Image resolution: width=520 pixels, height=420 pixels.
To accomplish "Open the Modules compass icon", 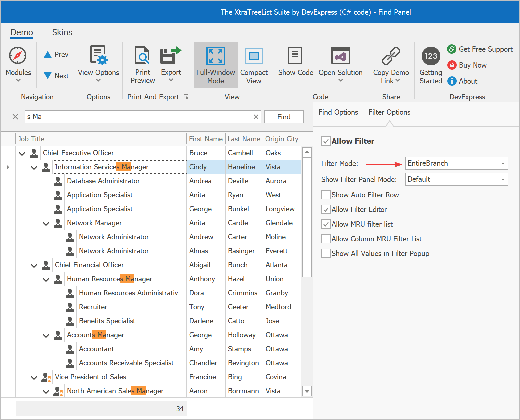I will (x=18, y=56).
